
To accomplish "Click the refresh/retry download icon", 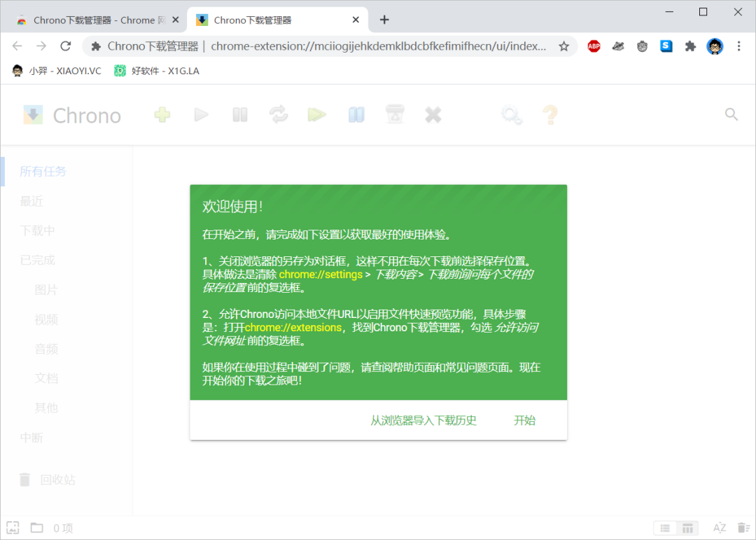I will (278, 114).
